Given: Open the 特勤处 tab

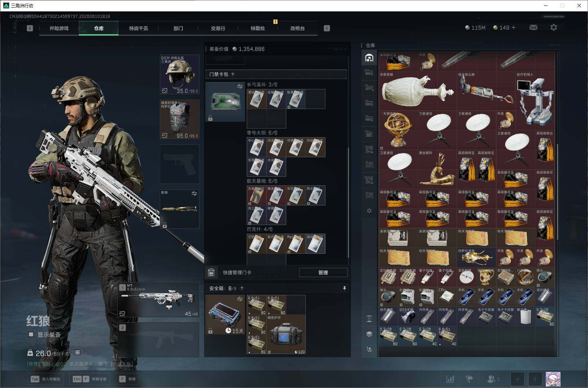Looking at the screenshot, I should [258, 28].
